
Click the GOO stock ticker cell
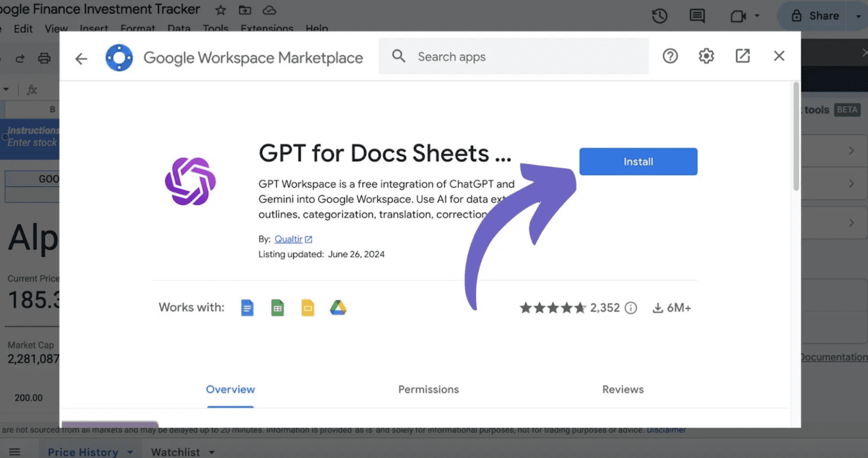pyautogui.click(x=32, y=179)
